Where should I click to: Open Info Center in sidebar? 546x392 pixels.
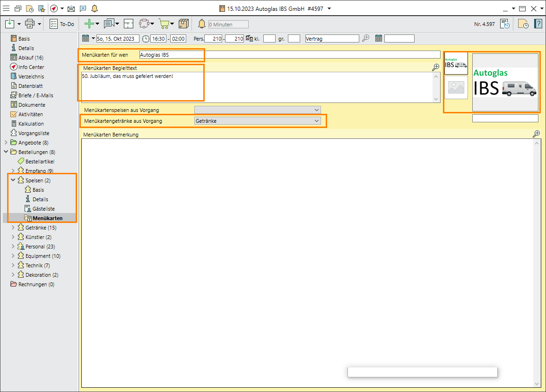coord(31,67)
